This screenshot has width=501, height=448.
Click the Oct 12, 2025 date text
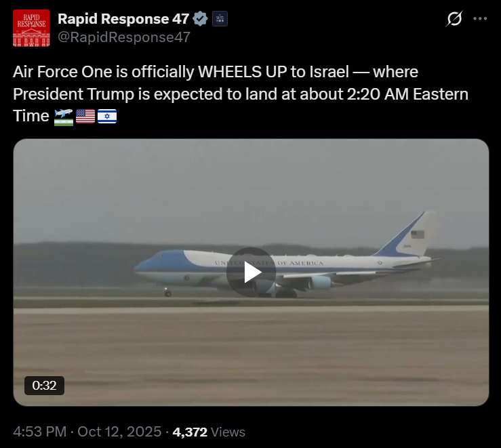coord(119,432)
